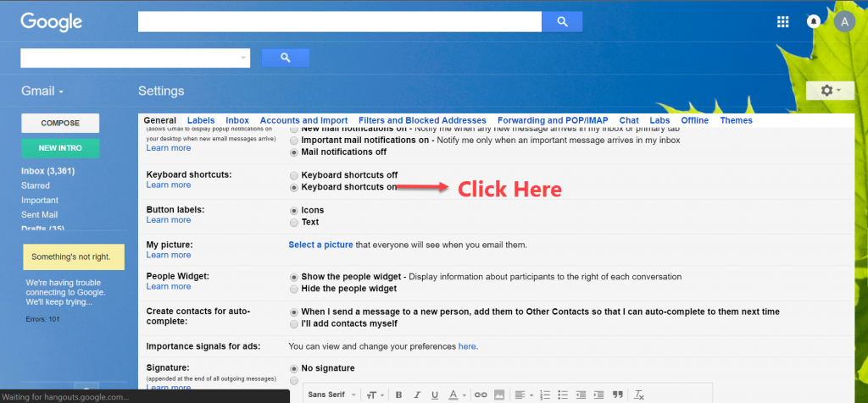Create a numbered list in signature
This screenshot has width=868, height=403.
click(545, 395)
